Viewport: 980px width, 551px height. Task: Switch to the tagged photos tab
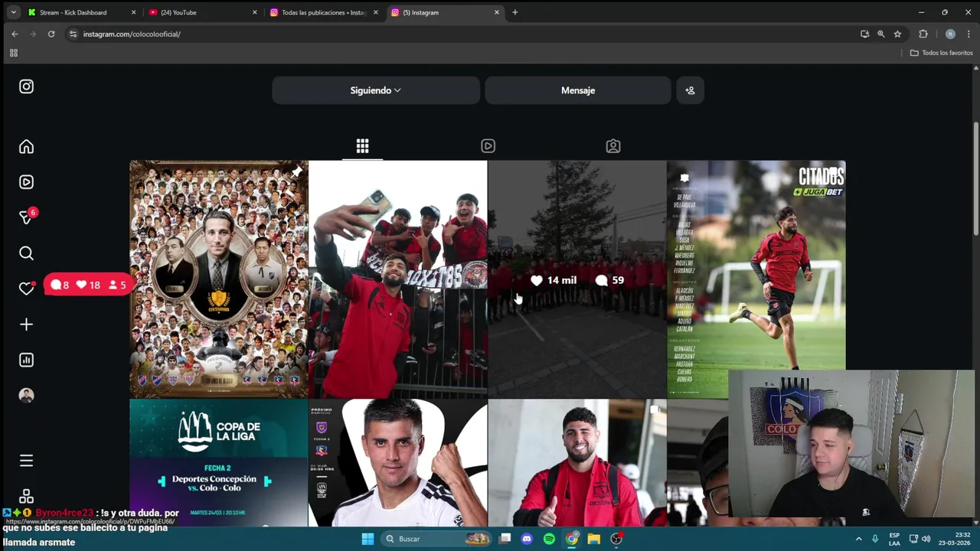coord(613,145)
